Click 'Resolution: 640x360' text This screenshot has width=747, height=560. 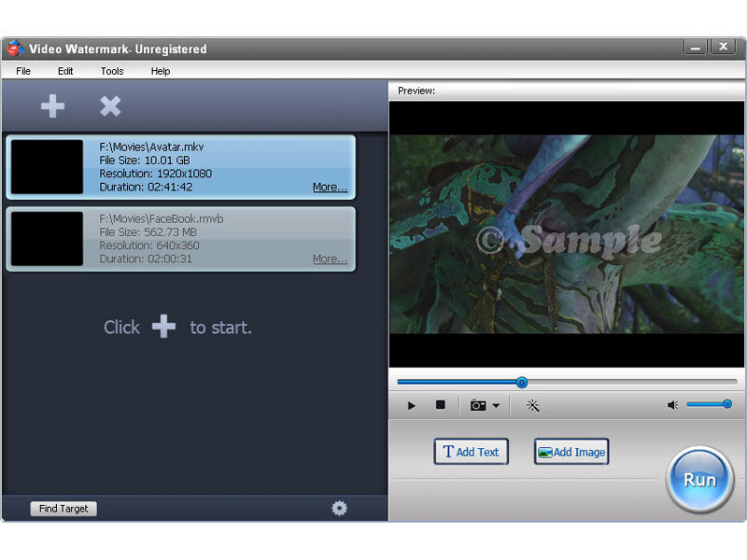point(149,245)
